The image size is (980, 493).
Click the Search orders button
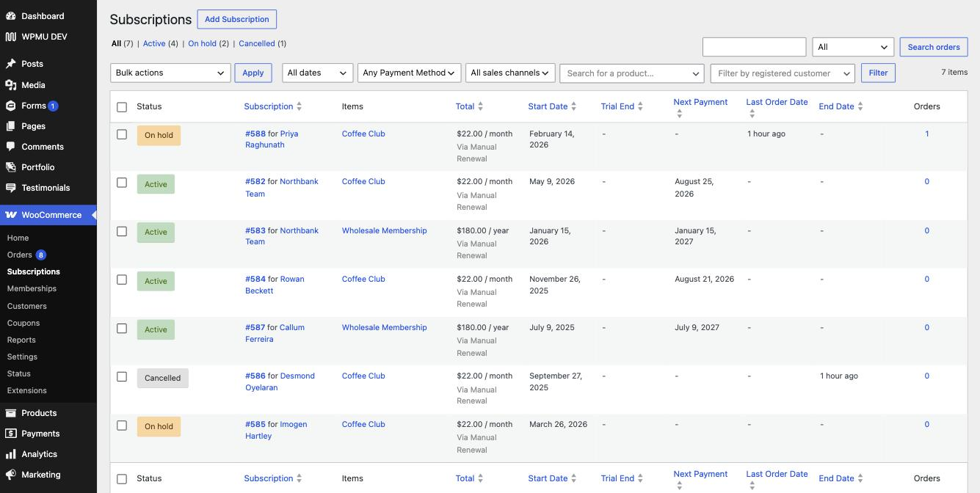click(934, 47)
